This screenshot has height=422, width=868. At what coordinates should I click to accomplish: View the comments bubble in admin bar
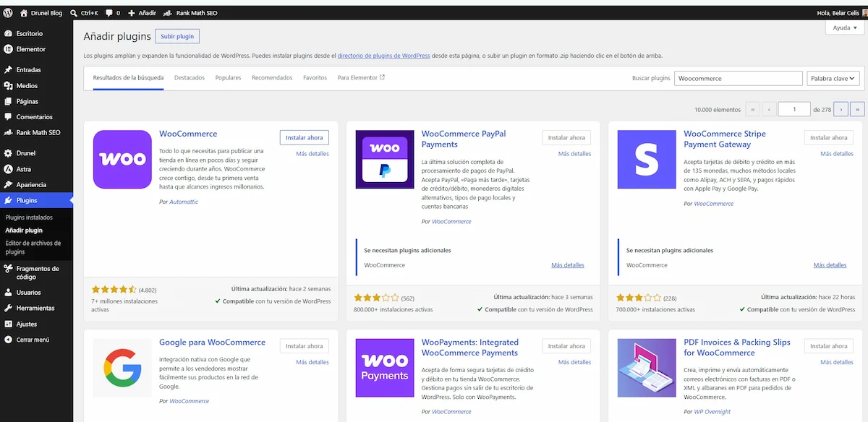113,13
